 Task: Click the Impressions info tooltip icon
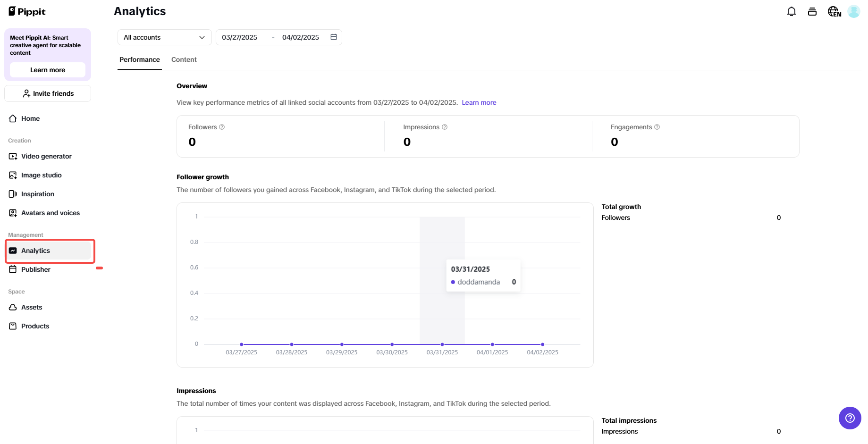click(x=445, y=127)
